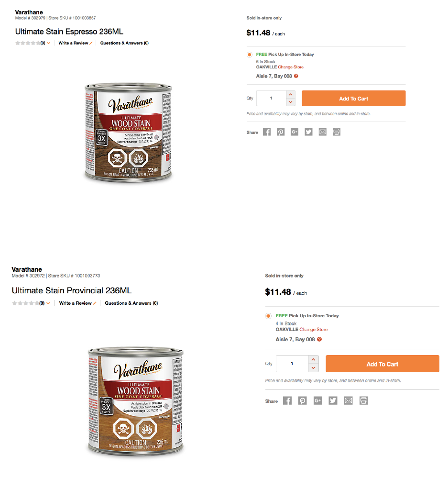
Task: Share Provincial stain on Facebook
Action: [287, 400]
